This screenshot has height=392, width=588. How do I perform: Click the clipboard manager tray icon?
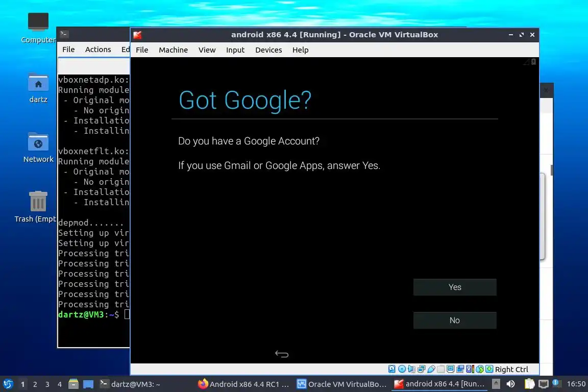click(529, 384)
